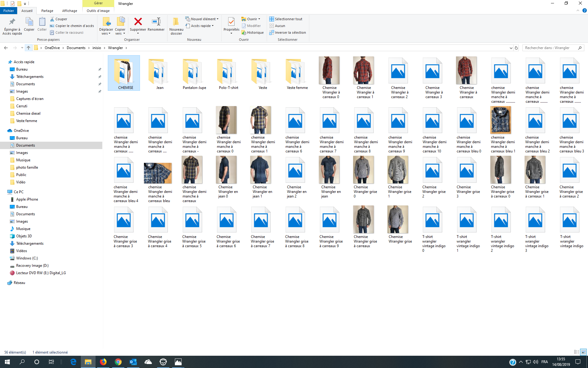
Task: Click the Couper scissors icon
Action: 52,19
